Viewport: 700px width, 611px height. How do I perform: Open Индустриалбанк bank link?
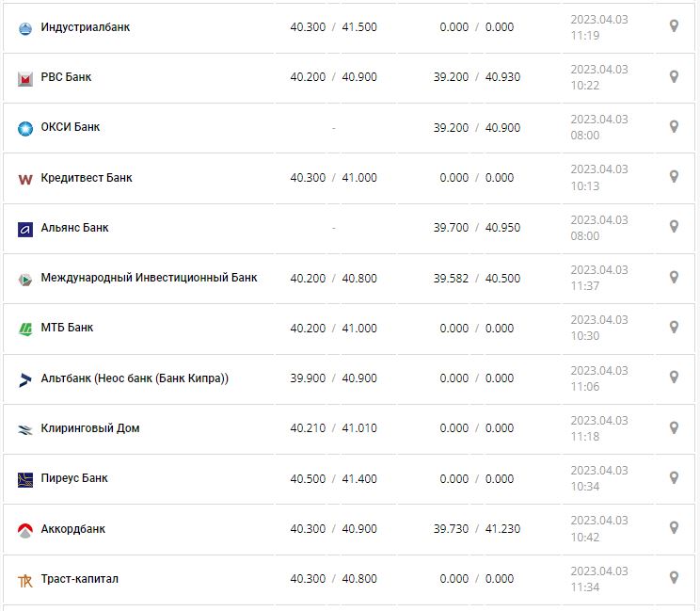86,27
